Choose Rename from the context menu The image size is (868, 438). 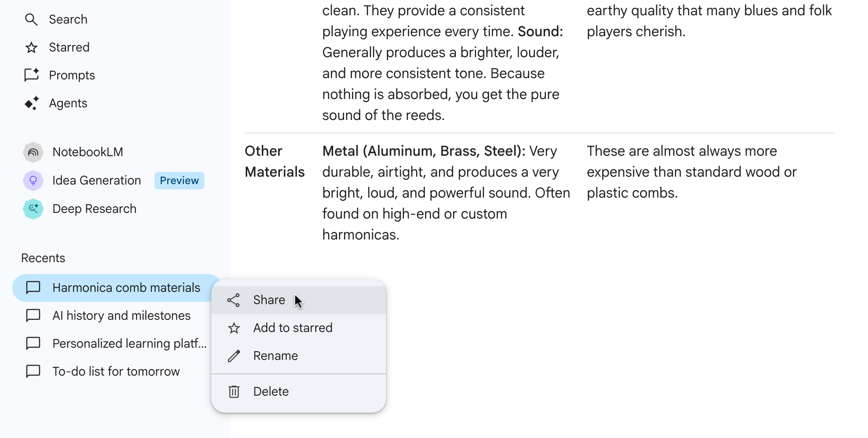276,356
